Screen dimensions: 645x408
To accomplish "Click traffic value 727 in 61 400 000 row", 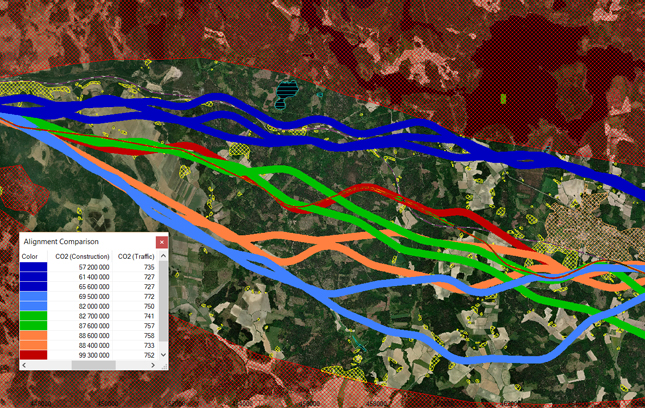I will (x=149, y=277).
